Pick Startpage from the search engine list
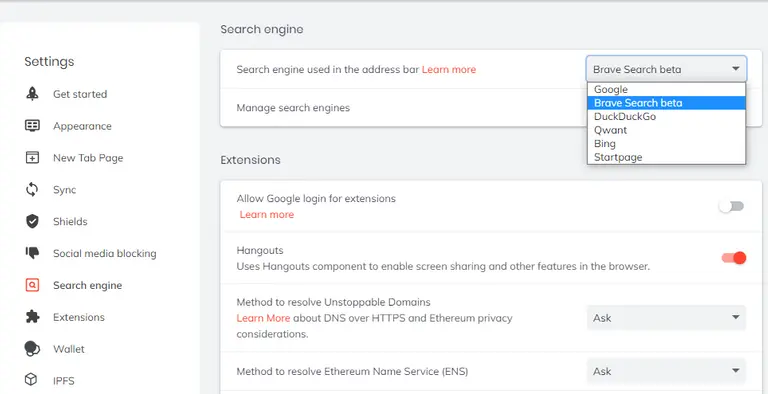Screen dimensions: 768x394 [x=666, y=157]
